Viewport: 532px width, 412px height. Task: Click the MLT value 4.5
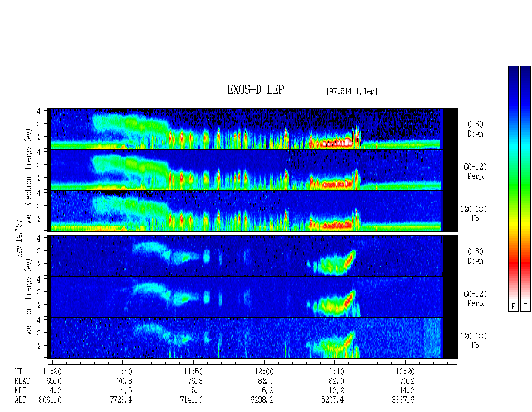pyautogui.click(x=127, y=391)
